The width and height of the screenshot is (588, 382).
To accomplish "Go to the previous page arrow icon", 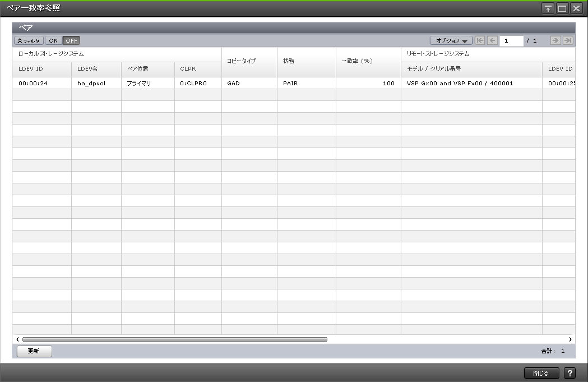I will 491,40.
